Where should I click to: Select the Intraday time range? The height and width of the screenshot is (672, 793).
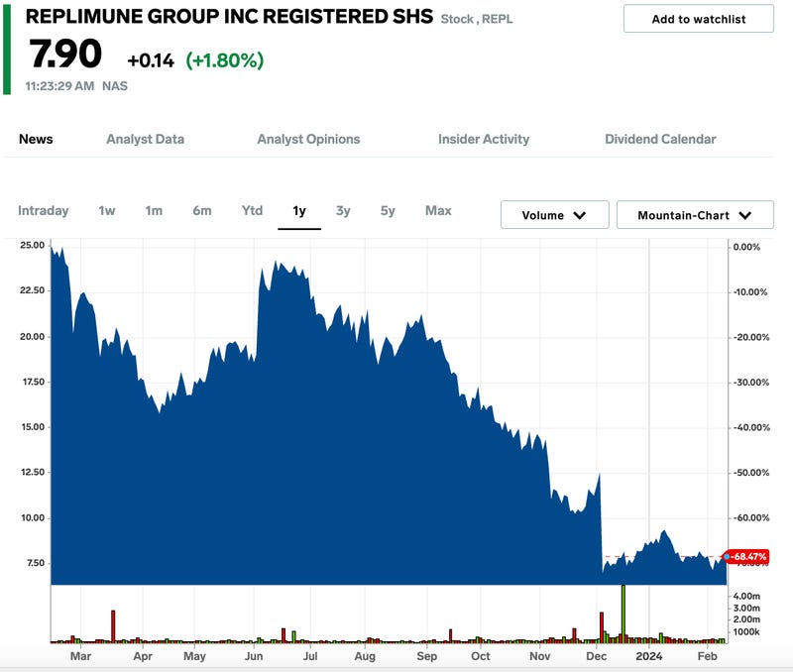tap(44, 210)
